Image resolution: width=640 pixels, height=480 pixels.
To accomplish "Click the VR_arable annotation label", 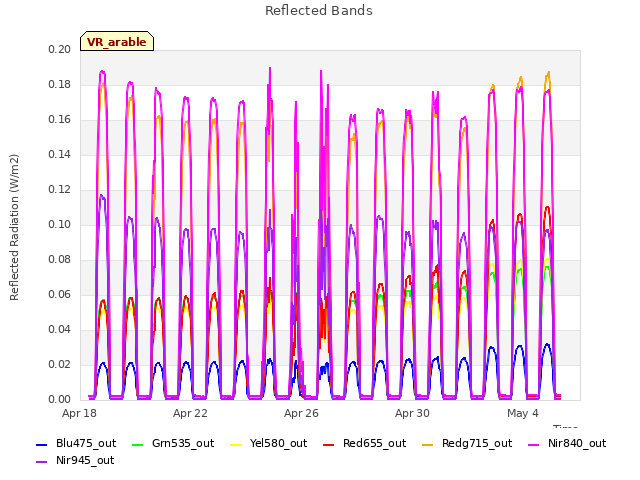I will click(x=117, y=41).
